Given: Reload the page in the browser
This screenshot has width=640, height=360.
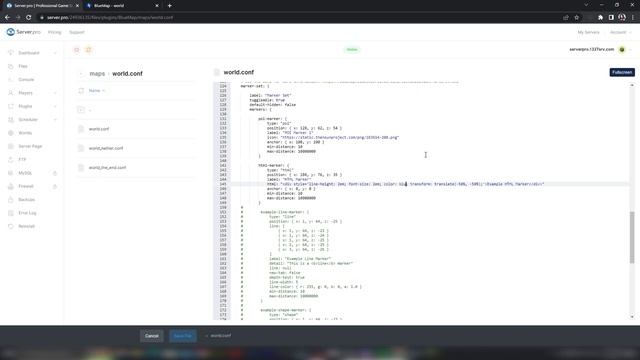Looking at the screenshot, I should pyautogui.click(x=29, y=18).
